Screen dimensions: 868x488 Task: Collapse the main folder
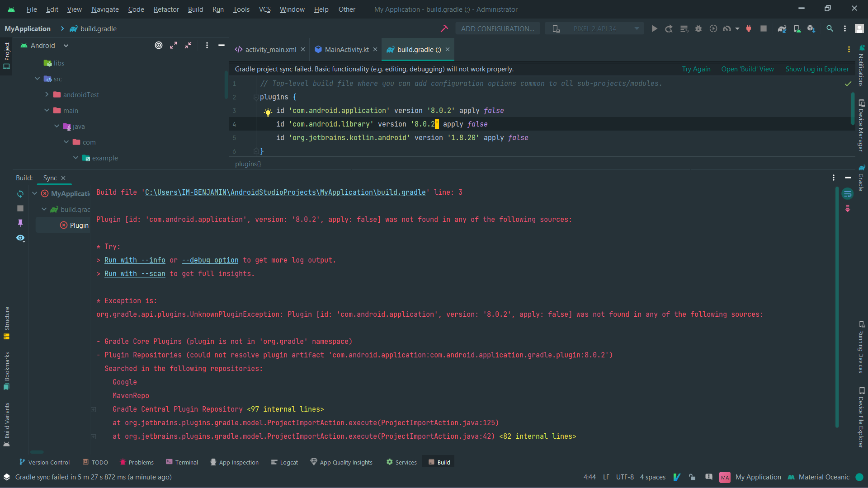[47, 110]
